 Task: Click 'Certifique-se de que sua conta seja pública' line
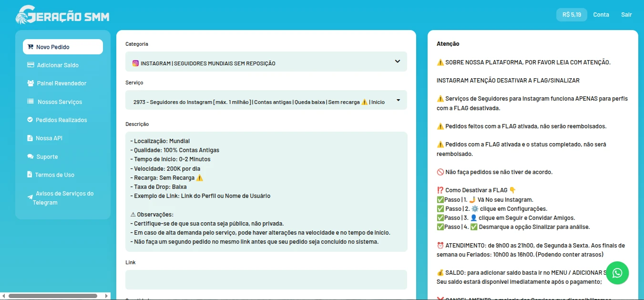tap(207, 224)
